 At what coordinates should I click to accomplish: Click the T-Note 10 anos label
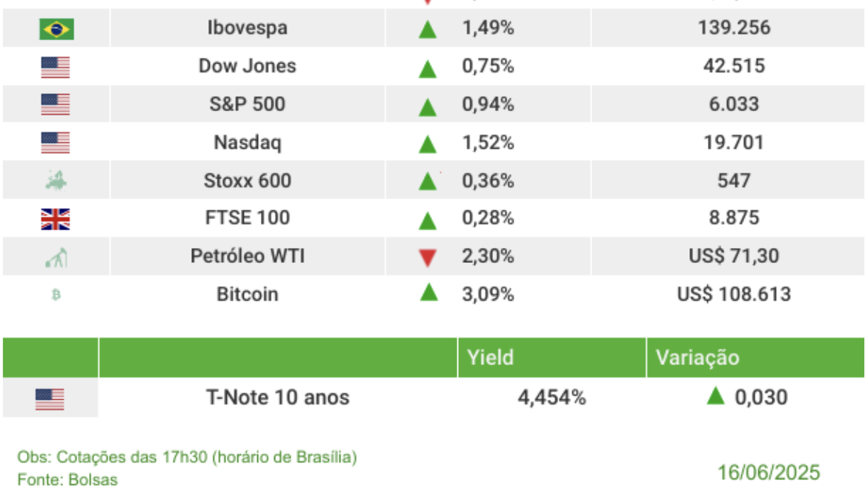(277, 397)
